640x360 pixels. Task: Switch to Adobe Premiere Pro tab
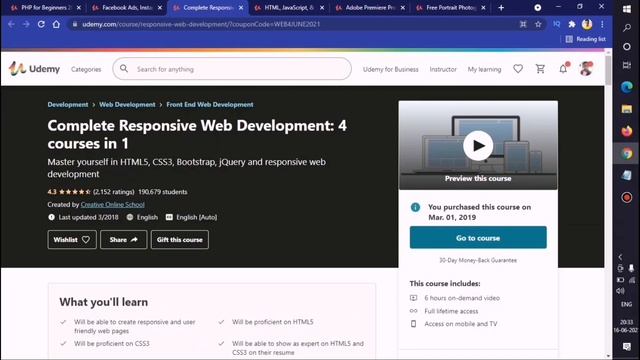(369, 8)
